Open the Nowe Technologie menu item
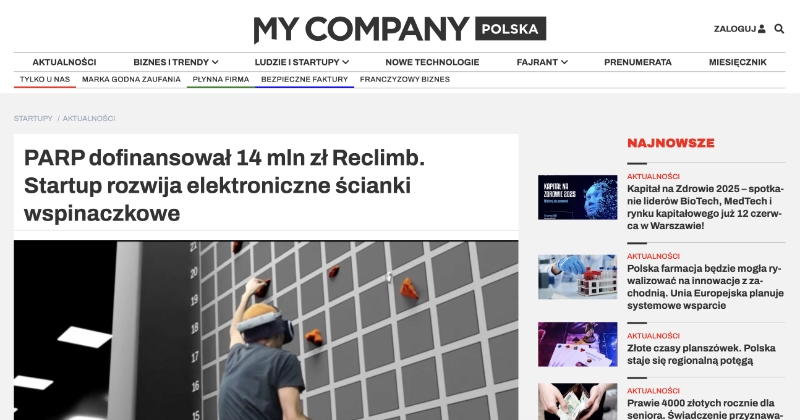This screenshot has height=420, width=800. click(432, 62)
